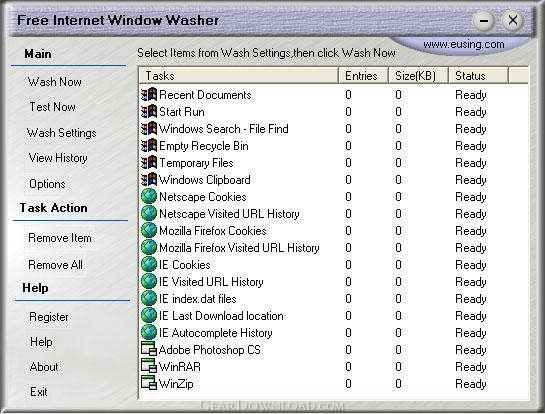This screenshot has width=545, height=414.
Task: Select the Empty Recycle Bin row icon
Action: click(149, 146)
